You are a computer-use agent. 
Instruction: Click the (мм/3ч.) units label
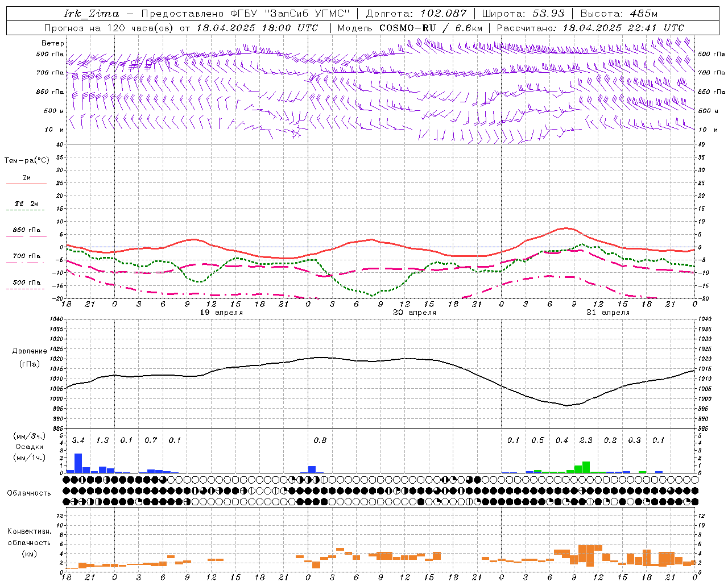(29, 436)
